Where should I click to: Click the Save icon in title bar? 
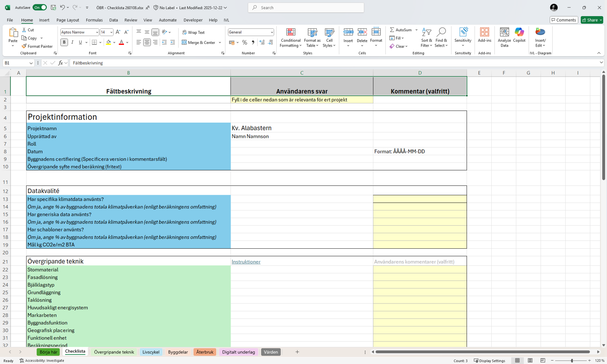coord(53,7)
